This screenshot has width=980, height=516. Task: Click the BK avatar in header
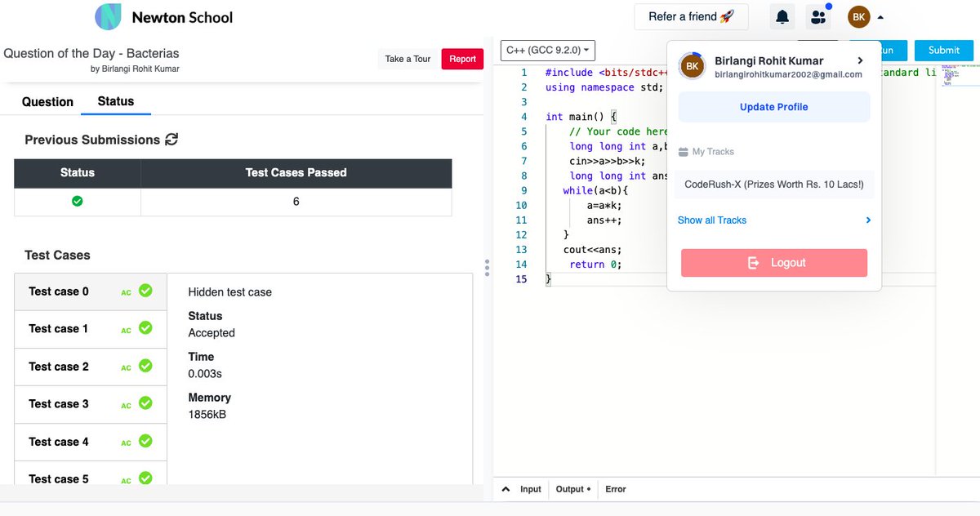pos(859,16)
